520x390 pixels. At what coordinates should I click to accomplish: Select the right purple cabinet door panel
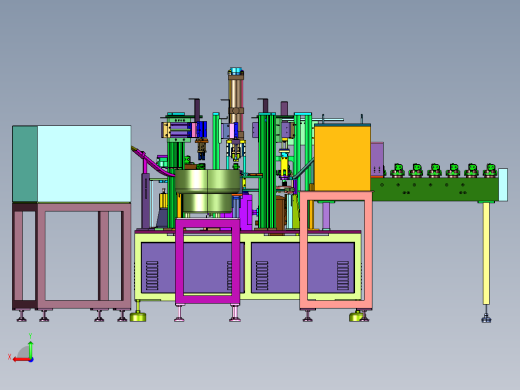tap(303, 268)
